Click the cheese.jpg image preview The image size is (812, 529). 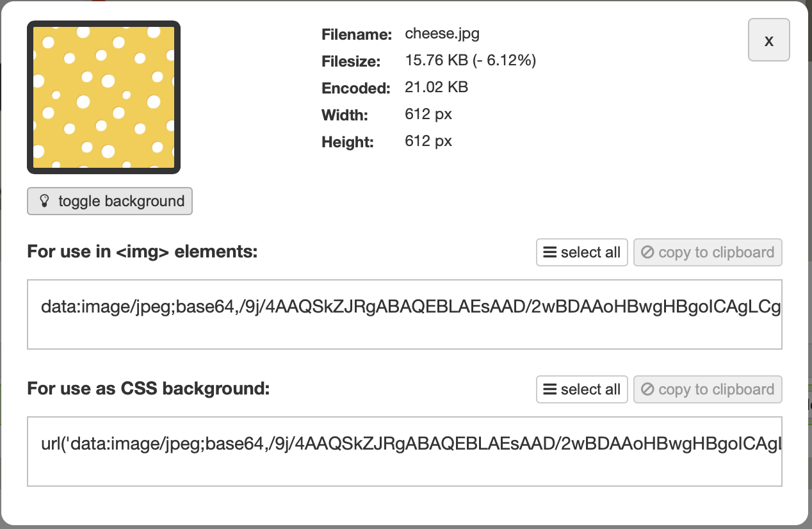103,97
